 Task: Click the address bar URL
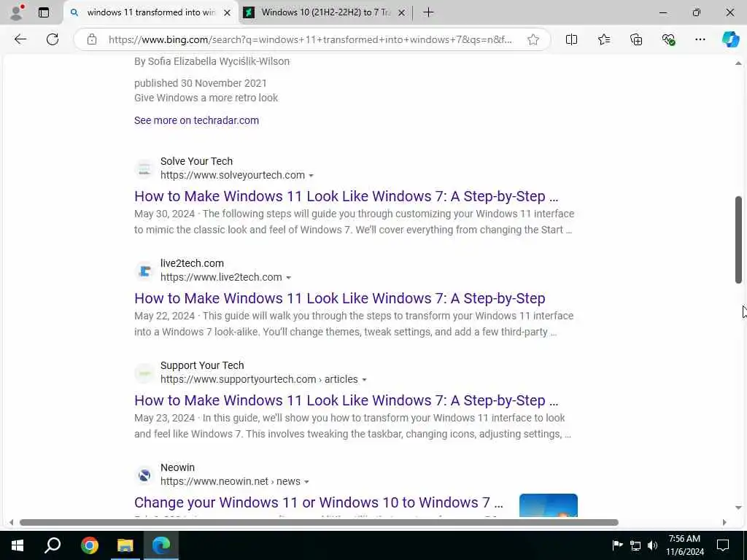pos(310,39)
